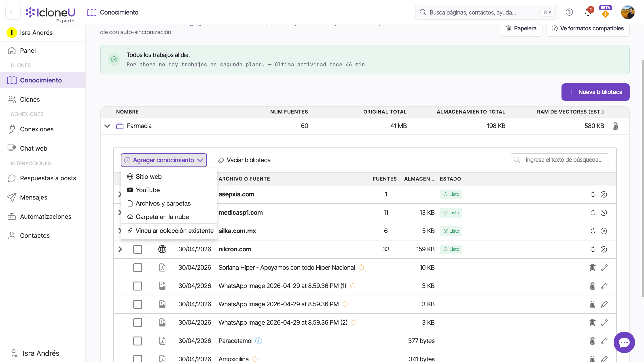Open the help question mark icon

569,12
